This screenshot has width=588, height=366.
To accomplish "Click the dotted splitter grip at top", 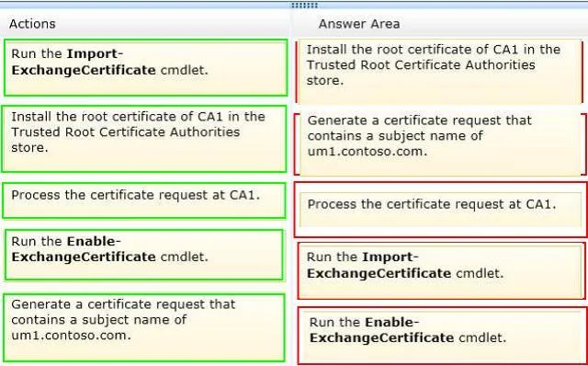I will (x=304, y=6).
